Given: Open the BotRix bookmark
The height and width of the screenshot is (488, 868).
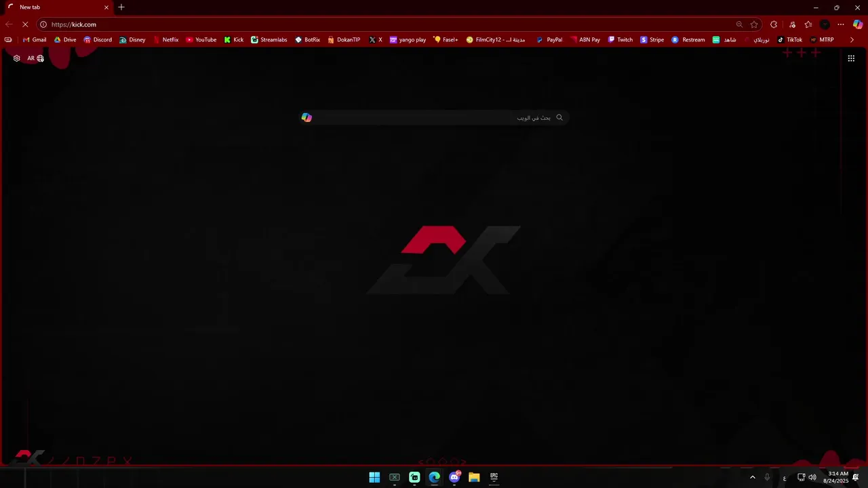Looking at the screenshot, I should click(x=307, y=40).
